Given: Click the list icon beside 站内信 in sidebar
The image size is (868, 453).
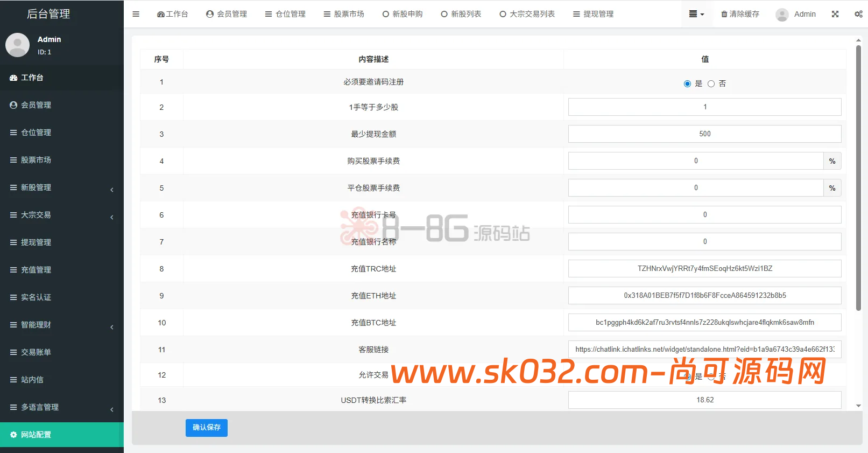Looking at the screenshot, I should pos(13,380).
